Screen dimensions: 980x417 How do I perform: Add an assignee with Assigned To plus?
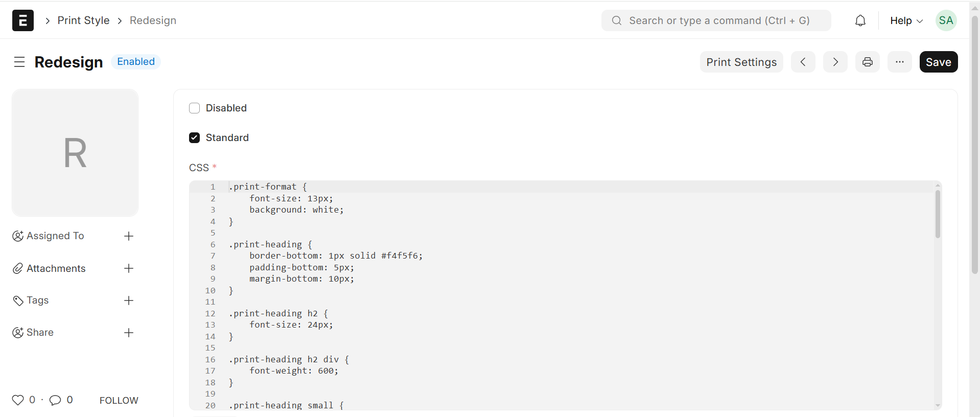[129, 236]
